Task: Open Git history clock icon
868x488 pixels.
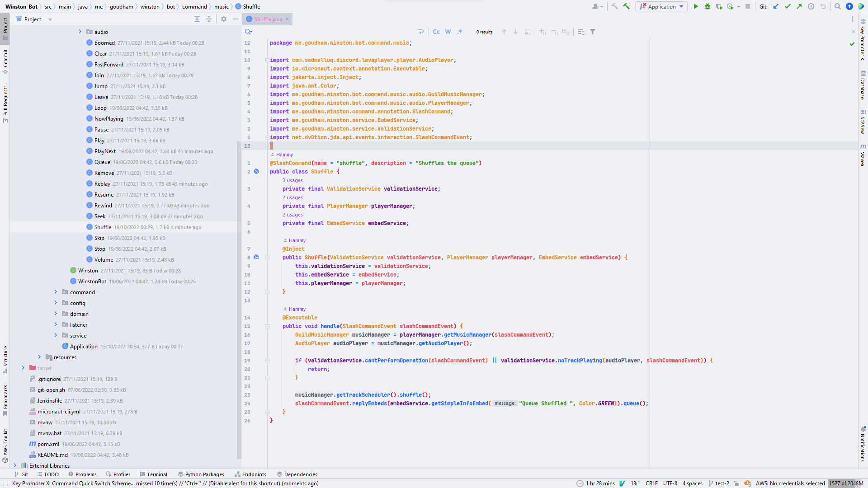Action: tap(811, 7)
